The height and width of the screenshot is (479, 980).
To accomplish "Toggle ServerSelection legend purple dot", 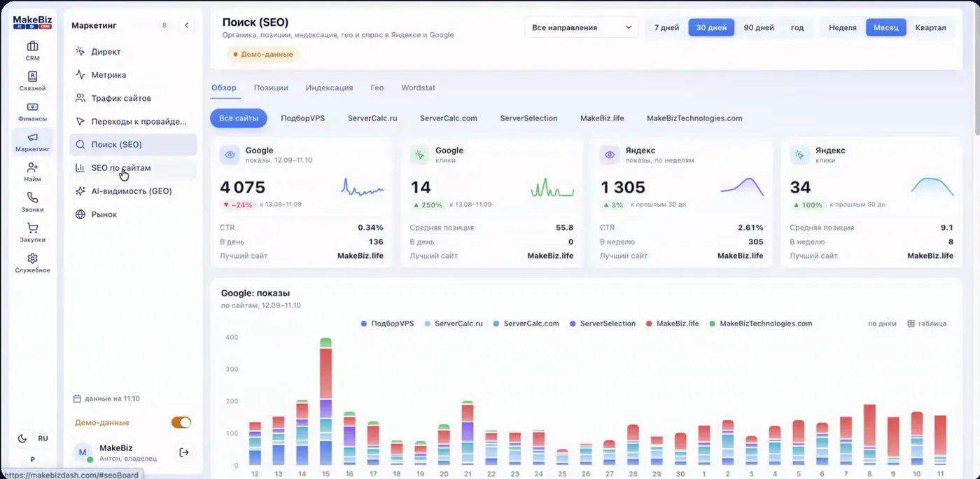I will [573, 324].
